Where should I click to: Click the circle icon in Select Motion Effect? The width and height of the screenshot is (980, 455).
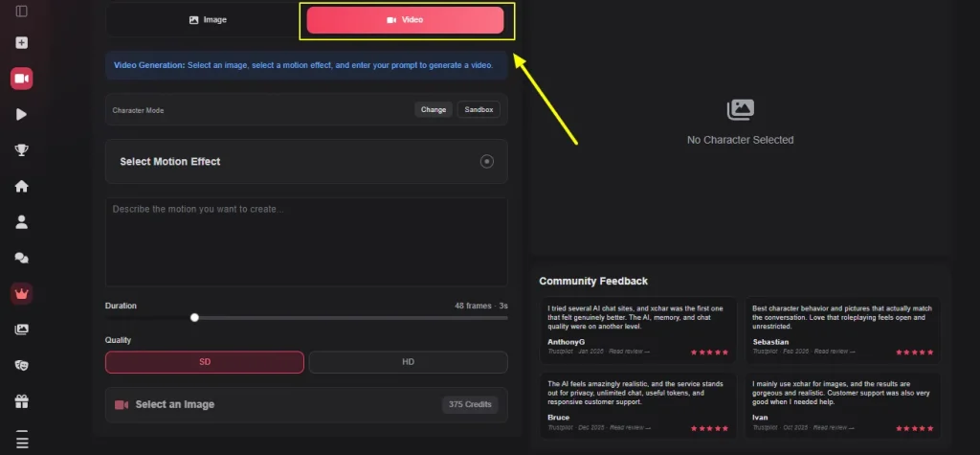pos(487,162)
